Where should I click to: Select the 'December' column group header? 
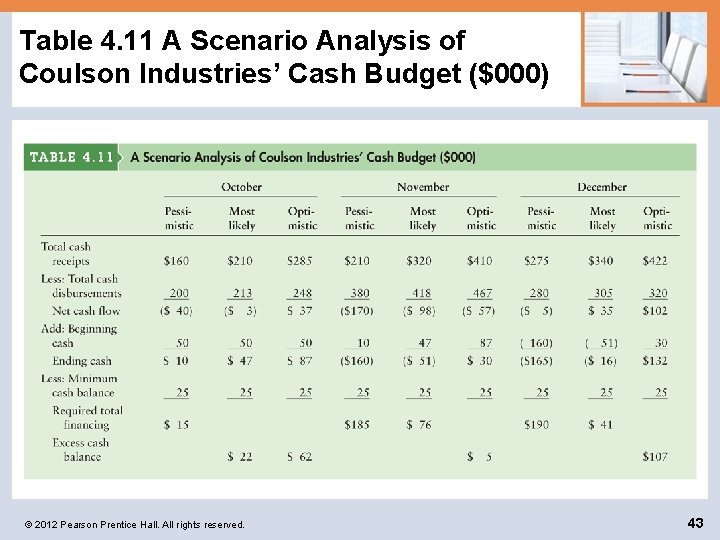click(602, 187)
